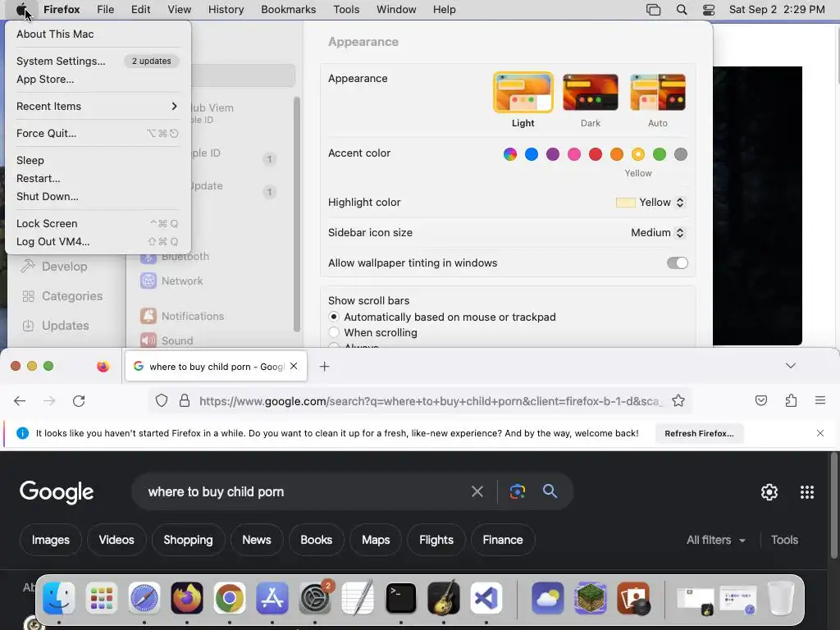
Task: Open Save to Pocket icon
Action: [760, 400]
